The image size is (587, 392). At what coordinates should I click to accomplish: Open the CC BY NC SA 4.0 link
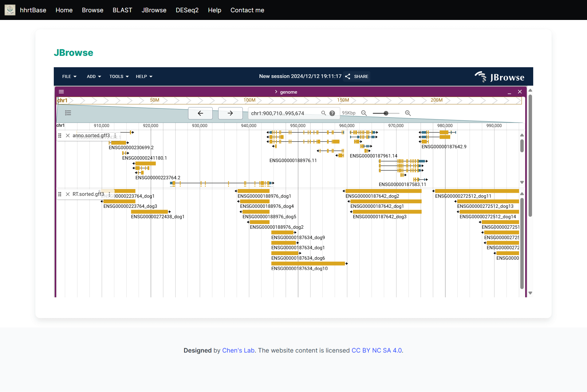tap(376, 350)
